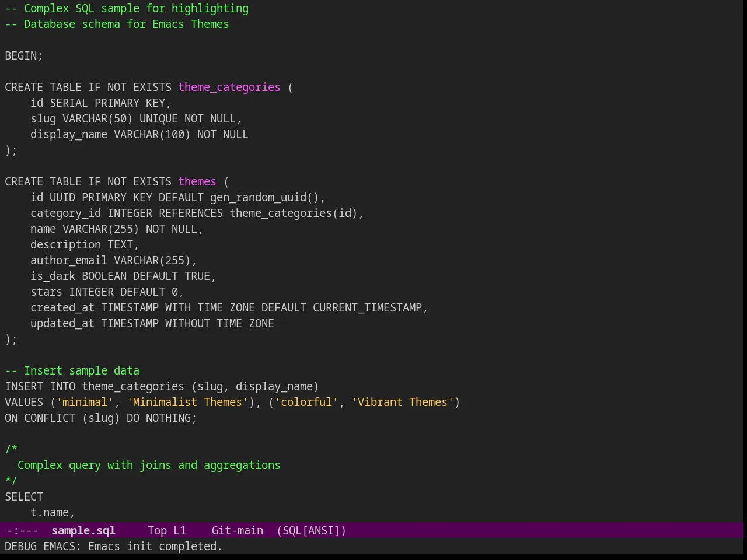Viewport: 747px width, 560px height.
Task: Click gen_random_uuid() in the id column line
Action: pyautogui.click(x=264, y=197)
